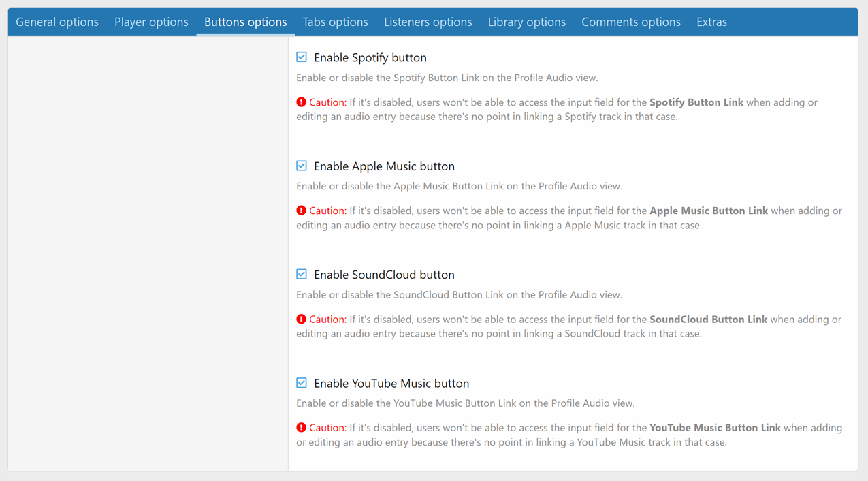Toggle the Enable SoundCloud button checkbox

pos(301,274)
